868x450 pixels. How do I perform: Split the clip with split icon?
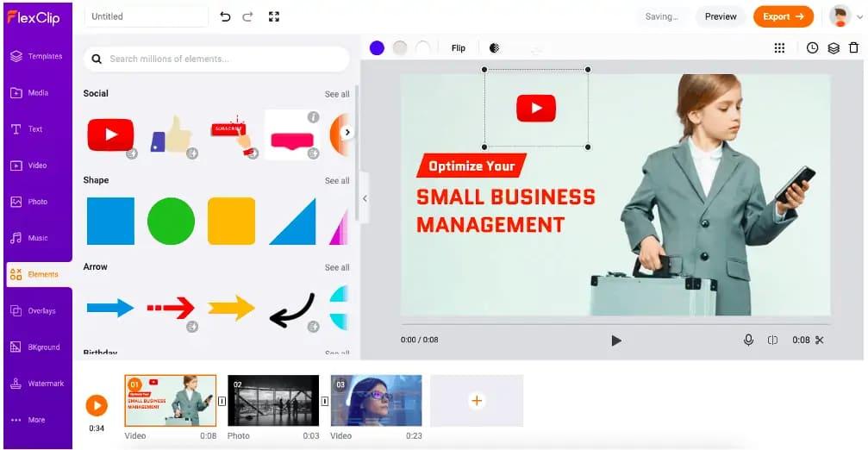(773, 340)
